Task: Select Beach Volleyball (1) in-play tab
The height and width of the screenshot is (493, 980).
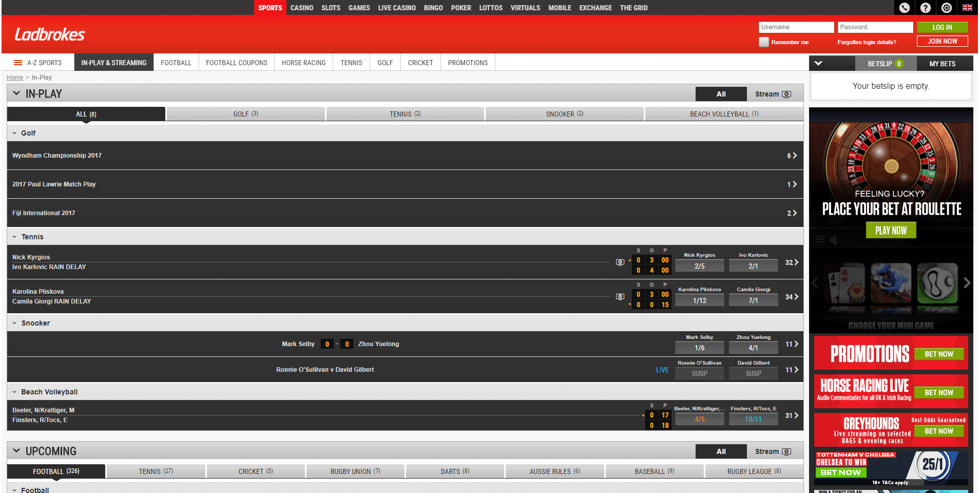Action: [x=724, y=114]
